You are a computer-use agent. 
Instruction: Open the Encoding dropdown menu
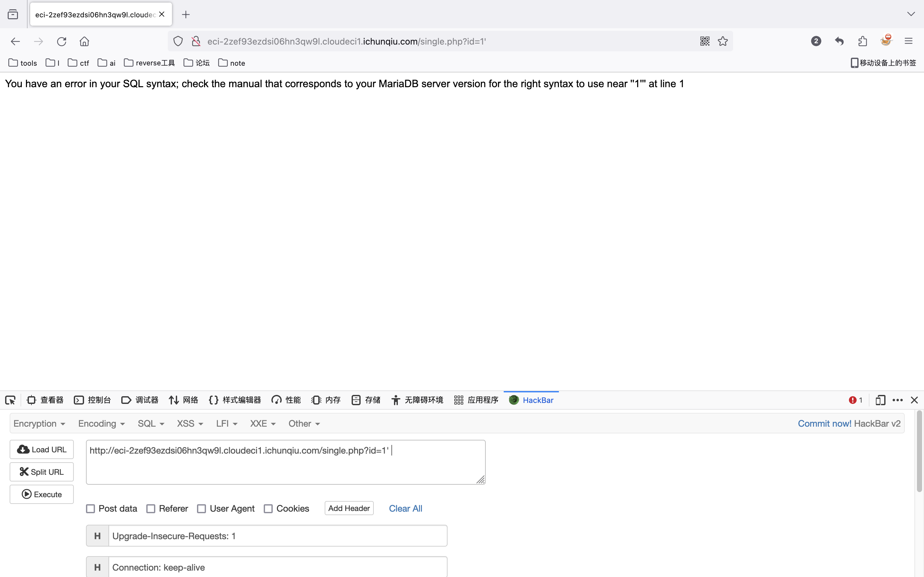102,423
